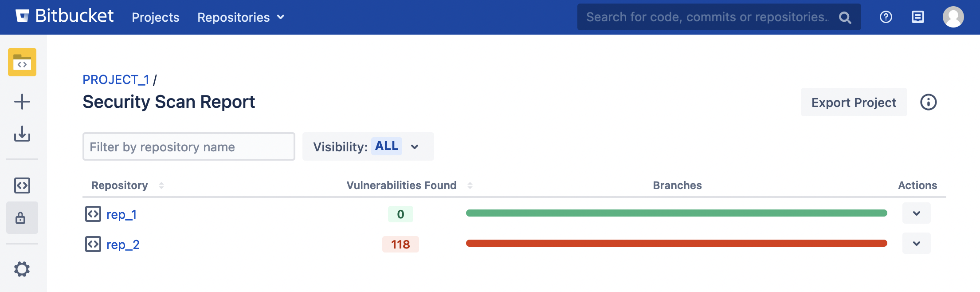Image resolution: width=980 pixels, height=292 pixels.
Task: Click the user profile avatar
Action: pos(953,17)
